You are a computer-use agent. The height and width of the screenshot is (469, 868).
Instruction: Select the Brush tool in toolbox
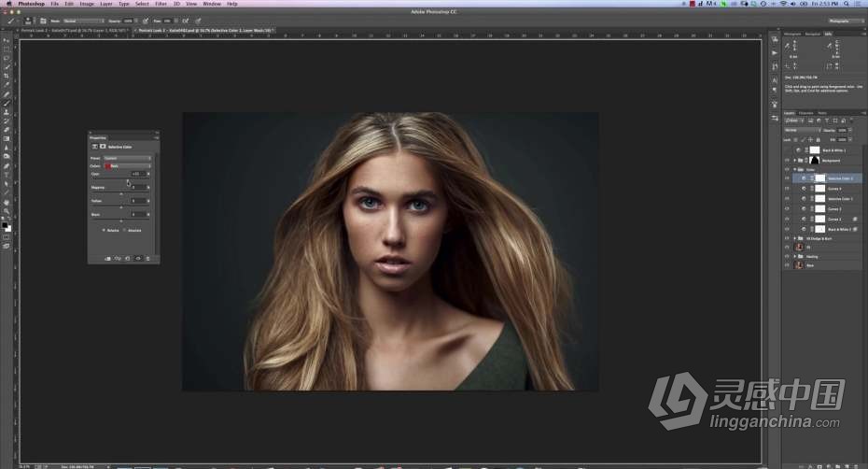pyautogui.click(x=7, y=103)
